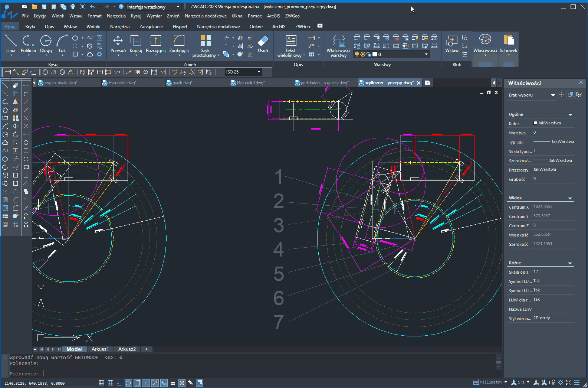Switch to the Arkusz1 layout tab

click(100, 349)
